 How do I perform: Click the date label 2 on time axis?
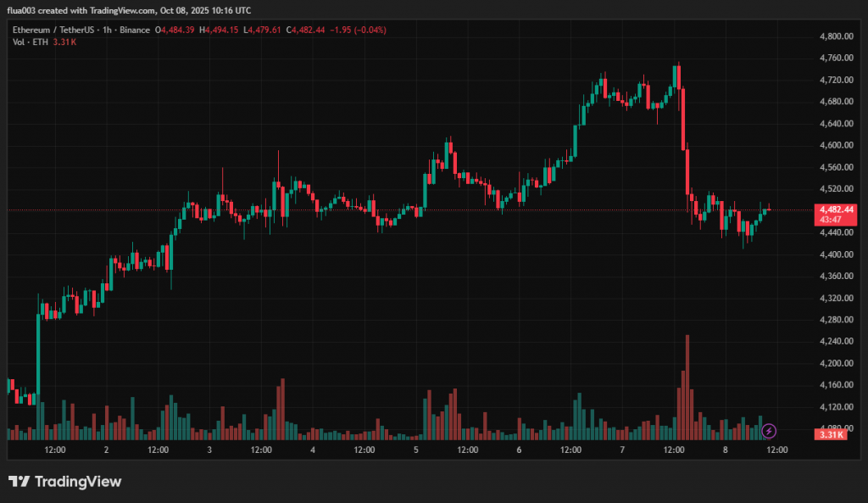(106, 450)
